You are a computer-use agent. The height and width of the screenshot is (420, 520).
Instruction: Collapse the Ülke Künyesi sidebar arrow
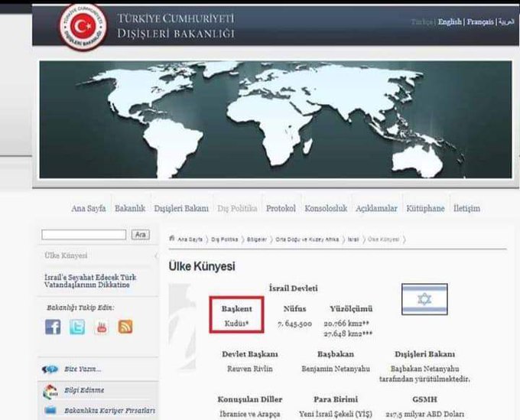tap(156, 256)
